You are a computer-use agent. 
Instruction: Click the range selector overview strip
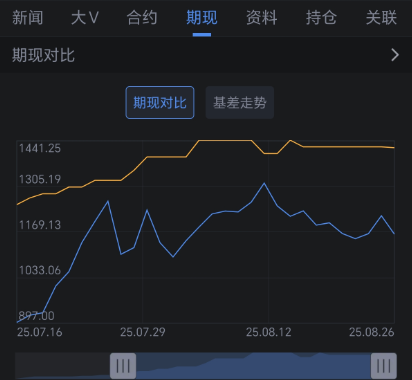click(x=206, y=366)
